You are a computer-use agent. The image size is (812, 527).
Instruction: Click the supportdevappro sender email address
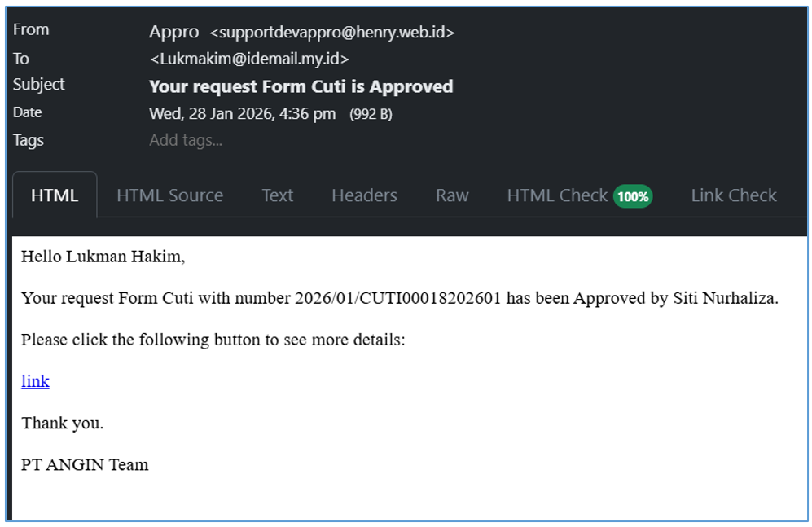tap(332, 33)
